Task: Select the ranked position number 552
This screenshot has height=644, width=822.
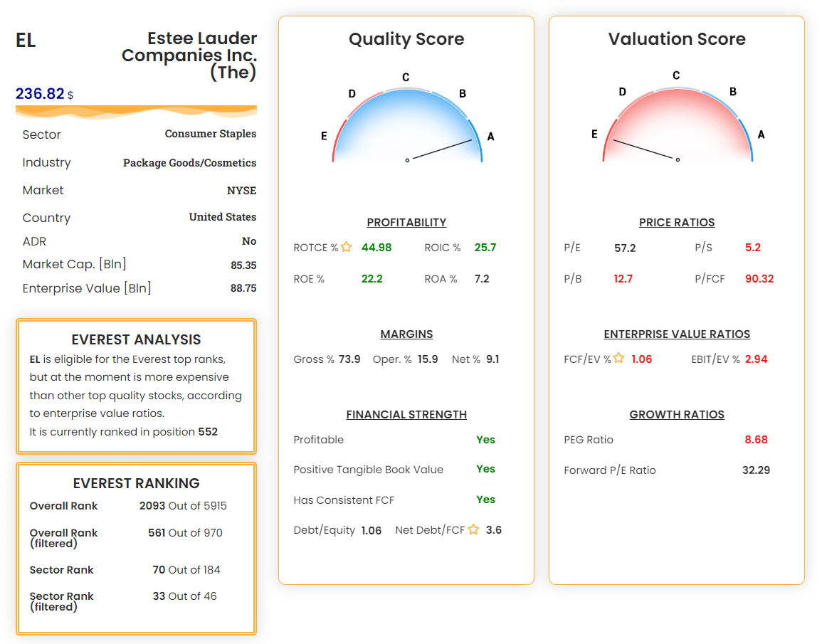Action: tap(208, 431)
